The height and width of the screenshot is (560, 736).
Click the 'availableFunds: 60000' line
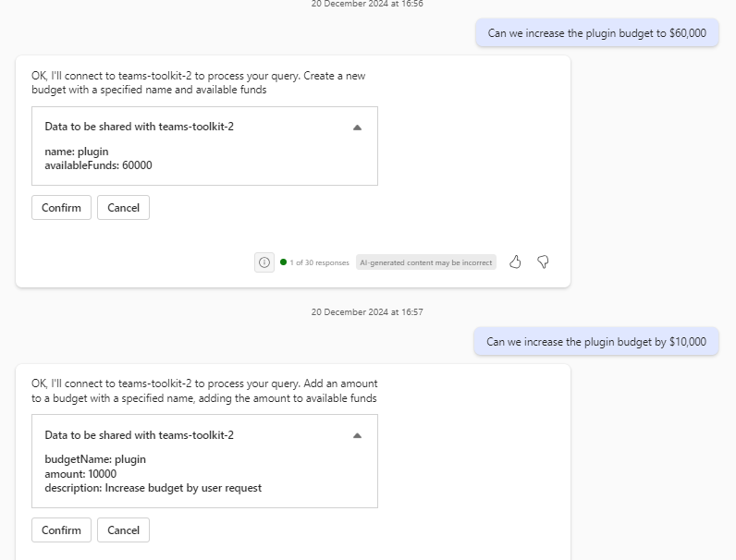tap(99, 165)
